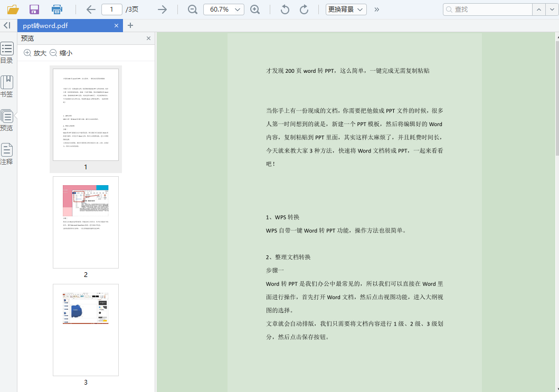Viewport: 559px width, 392px height.
Task: Open the 目录 (contents) panel
Action: click(7, 51)
